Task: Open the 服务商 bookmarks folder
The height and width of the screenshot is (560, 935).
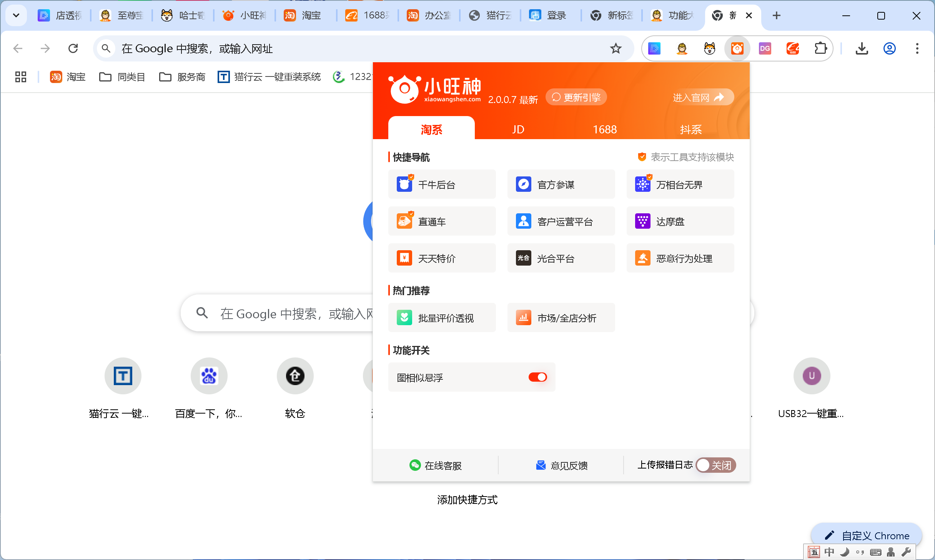Action: 182,77
